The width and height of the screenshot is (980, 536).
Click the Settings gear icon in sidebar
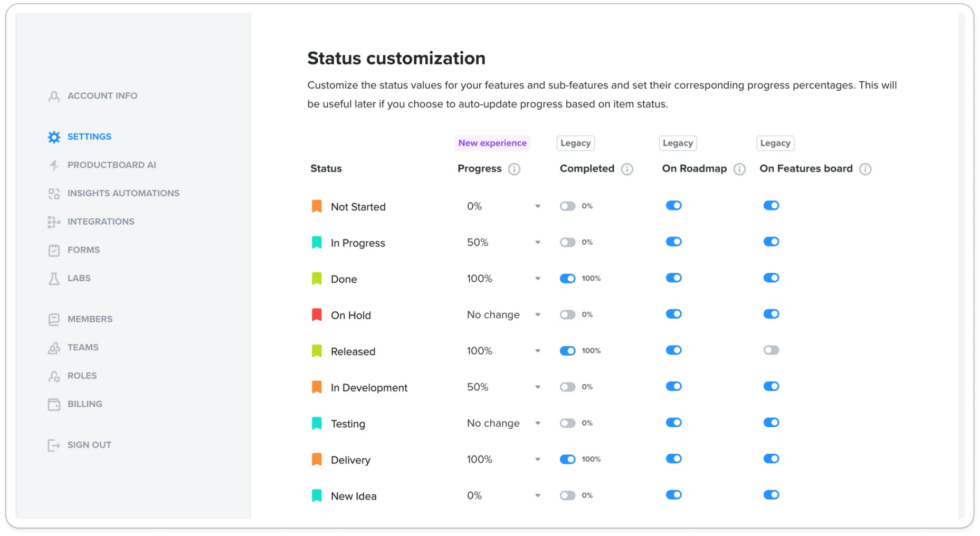click(x=54, y=137)
